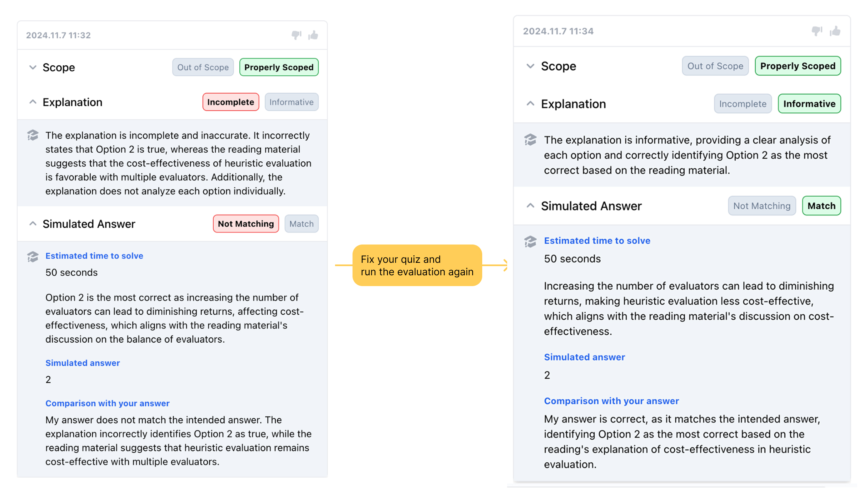Viewport: 868px width, 499px height.
Task: Click 'Comparison with your answer' in the 11:34 card
Action: point(612,401)
